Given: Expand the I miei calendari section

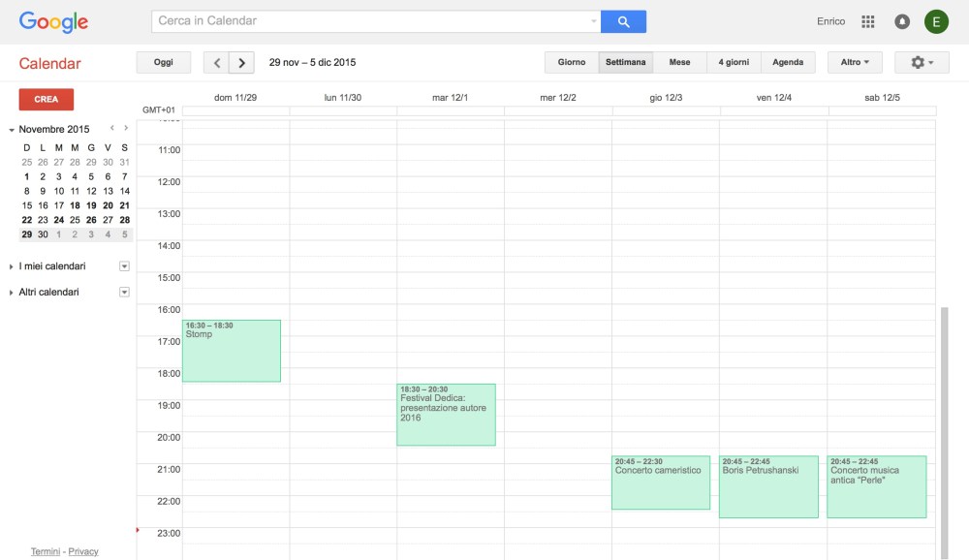Looking at the screenshot, I should coord(11,266).
